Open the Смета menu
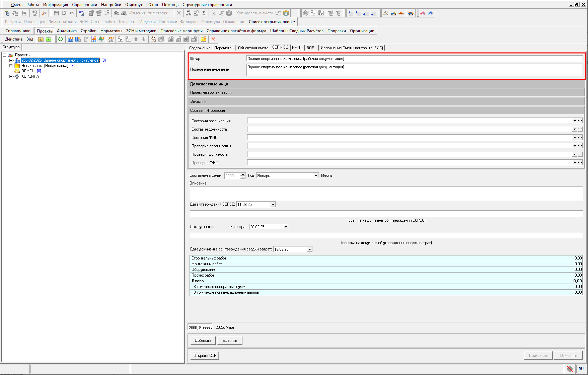The image size is (588, 375). 17,5
